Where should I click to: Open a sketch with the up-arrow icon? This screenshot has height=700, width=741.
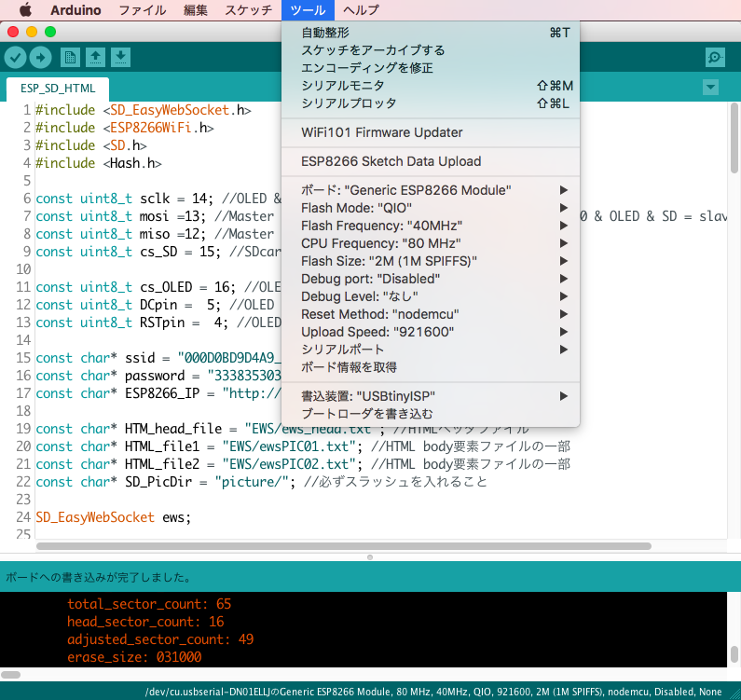coord(95,58)
